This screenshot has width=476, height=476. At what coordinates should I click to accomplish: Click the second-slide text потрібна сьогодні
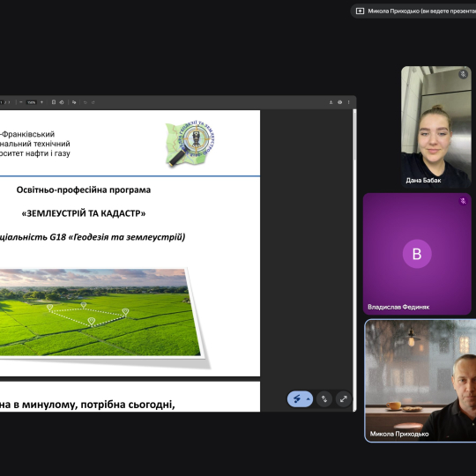point(128,405)
